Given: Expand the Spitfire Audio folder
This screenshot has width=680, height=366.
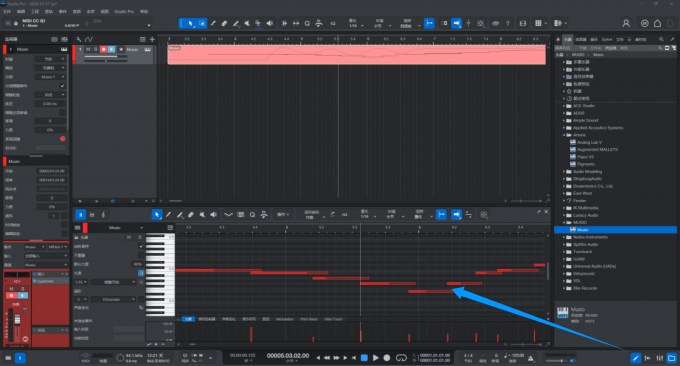Looking at the screenshot, I should 564,245.
